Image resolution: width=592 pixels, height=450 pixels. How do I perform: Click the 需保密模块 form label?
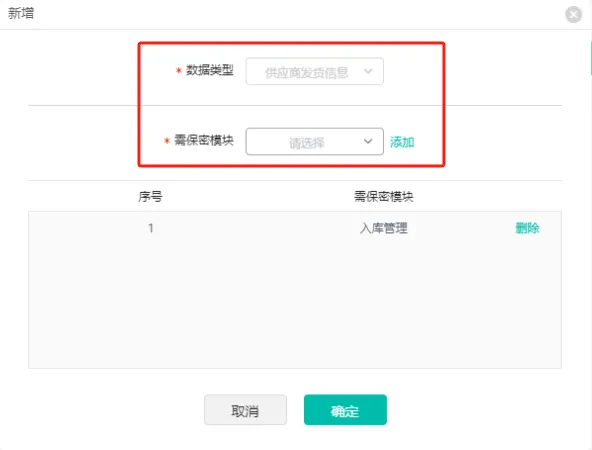pyautogui.click(x=204, y=140)
